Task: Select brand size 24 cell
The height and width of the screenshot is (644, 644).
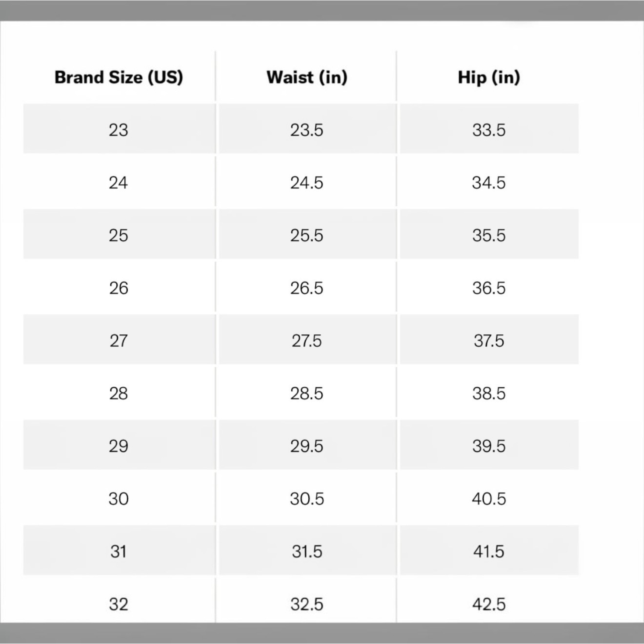Action: (x=119, y=181)
